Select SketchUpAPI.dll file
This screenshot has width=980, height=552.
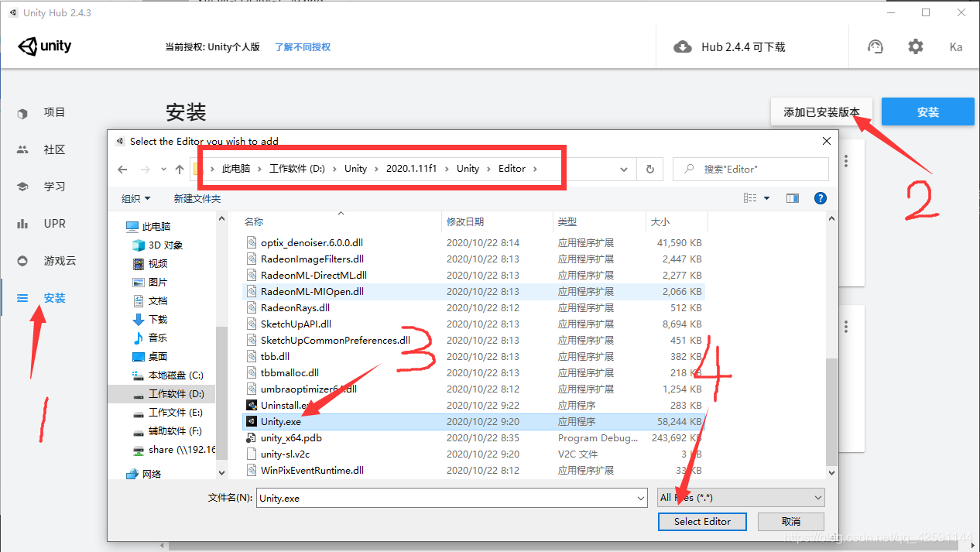pos(473,324)
